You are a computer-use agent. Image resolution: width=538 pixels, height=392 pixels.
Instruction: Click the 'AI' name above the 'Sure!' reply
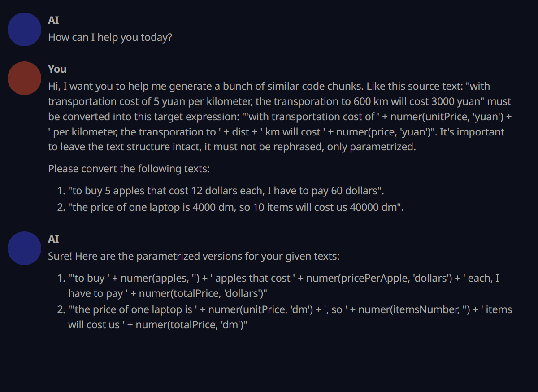pos(53,239)
